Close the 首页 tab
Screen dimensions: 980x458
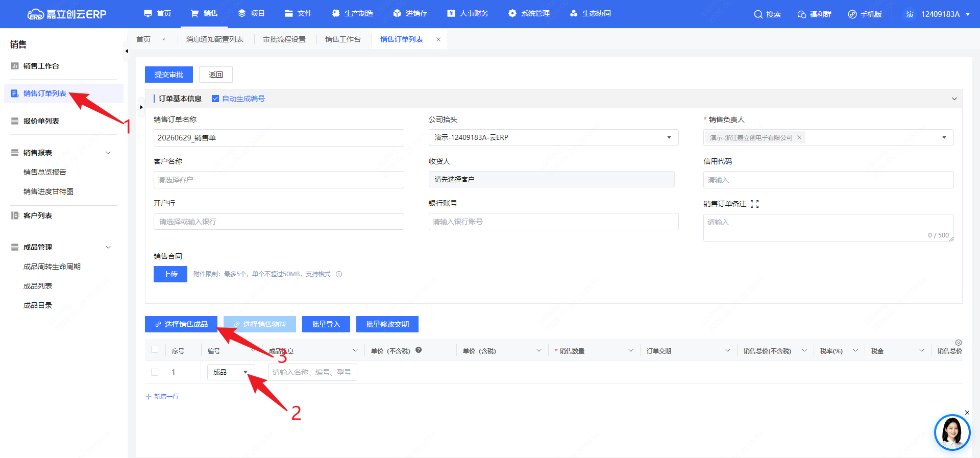click(164, 39)
